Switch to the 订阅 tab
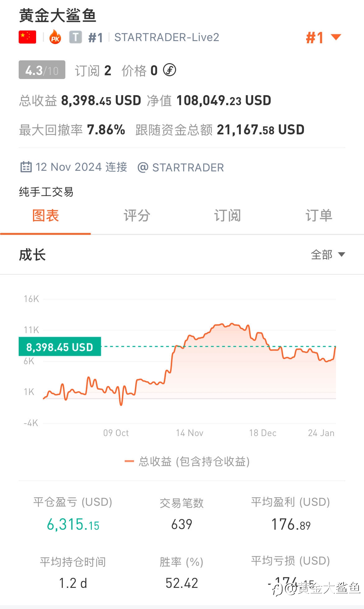The image size is (364, 609). pos(227,216)
